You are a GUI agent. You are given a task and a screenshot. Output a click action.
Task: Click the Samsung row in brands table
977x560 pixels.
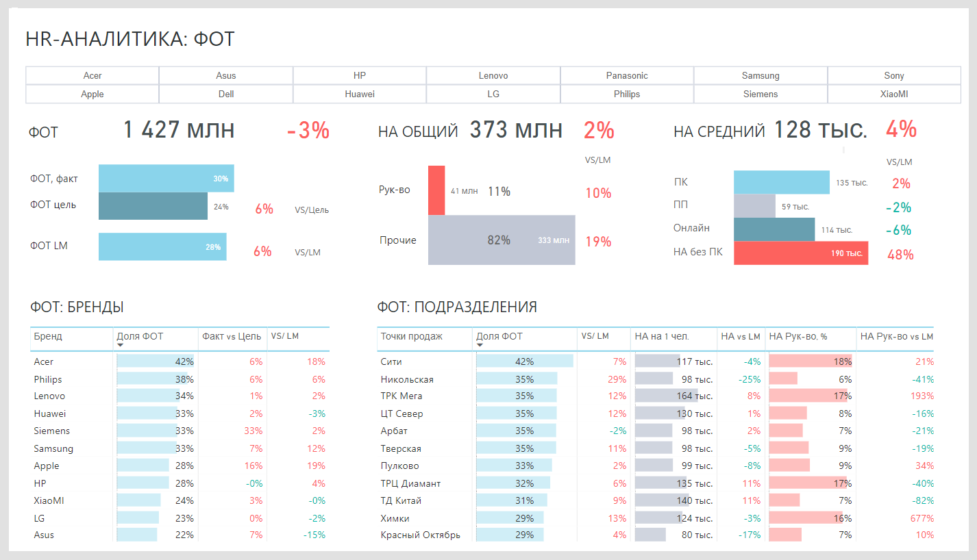(x=180, y=448)
